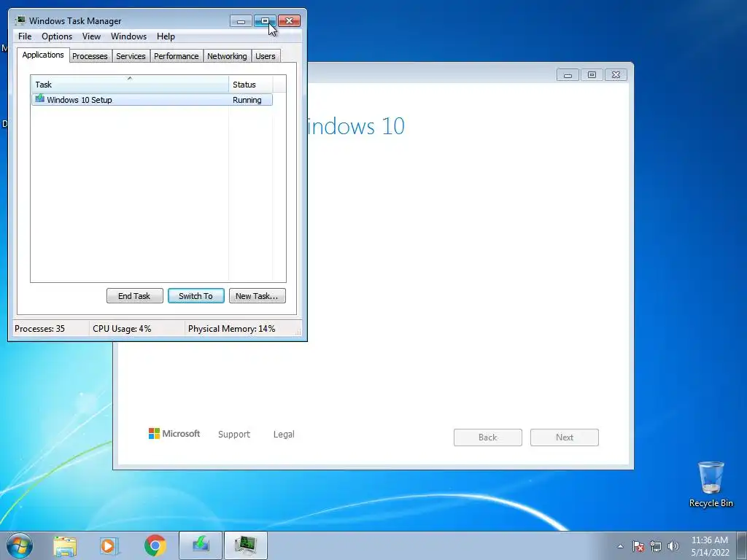
Task: Open the File menu in Task Manager
Action: (x=25, y=36)
